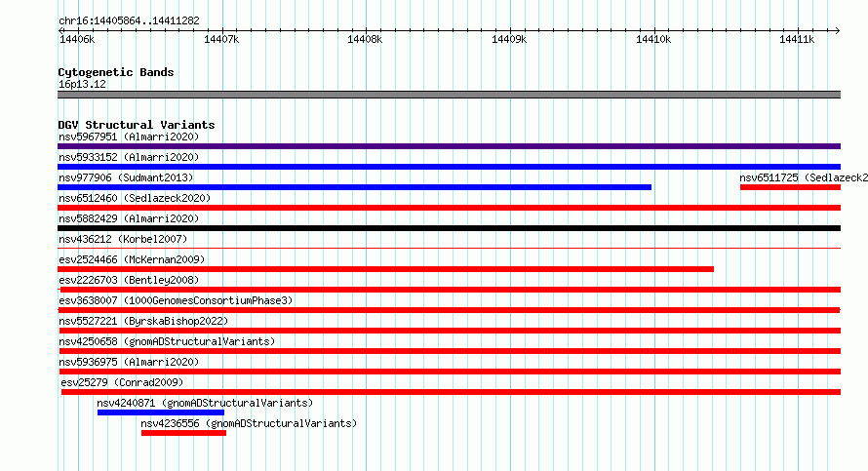This screenshot has width=868, height=471.
Task: Click the esv2524466 (McKernan2009) label
Action: coord(132,259)
